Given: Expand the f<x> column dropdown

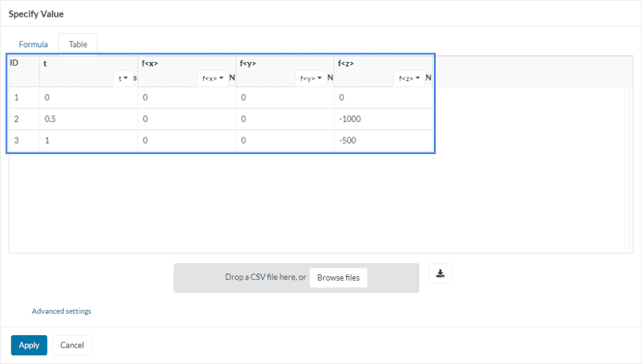Looking at the screenshot, I should point(213,78).
